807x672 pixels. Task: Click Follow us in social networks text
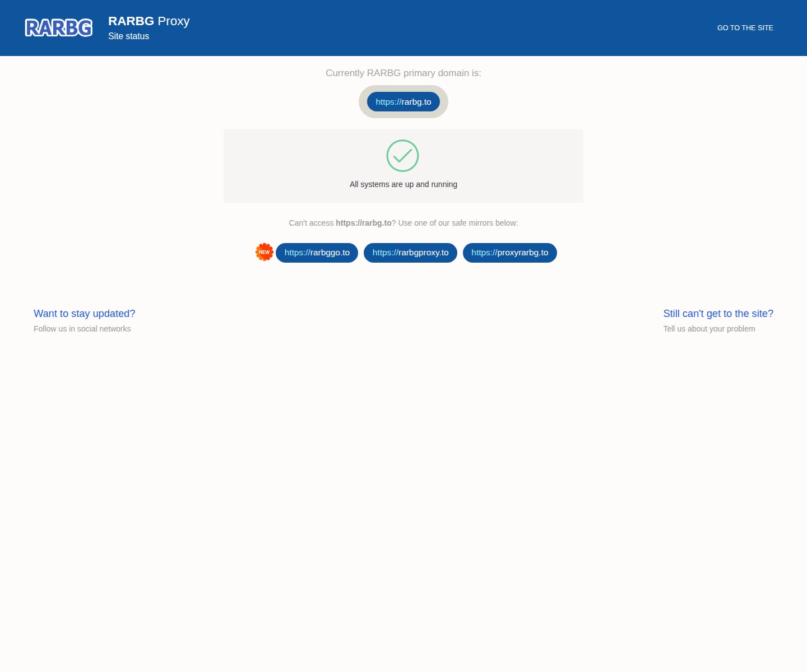point(82,329)
